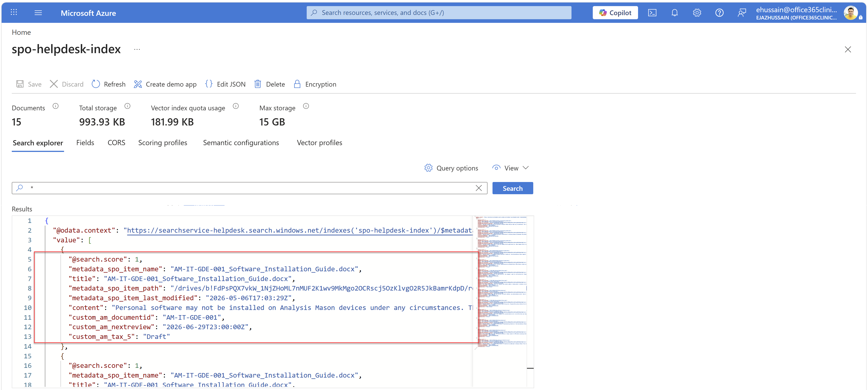868x390 pixels.
Task: Open portal settings gear
Action: tap(697, 12)
